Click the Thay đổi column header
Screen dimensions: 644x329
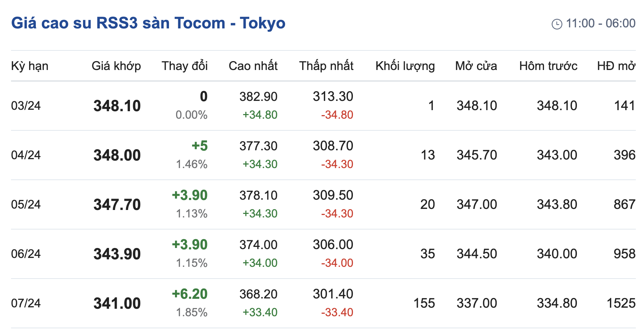pos(185,66)
